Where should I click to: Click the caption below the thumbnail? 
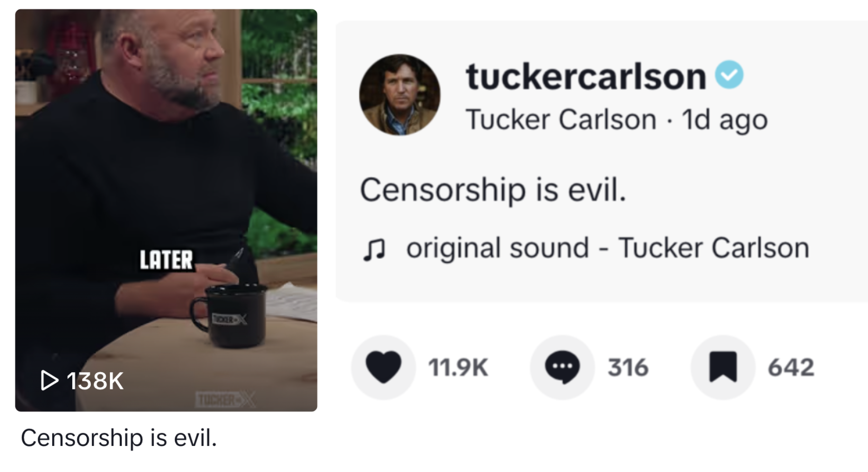pos(119,438)
